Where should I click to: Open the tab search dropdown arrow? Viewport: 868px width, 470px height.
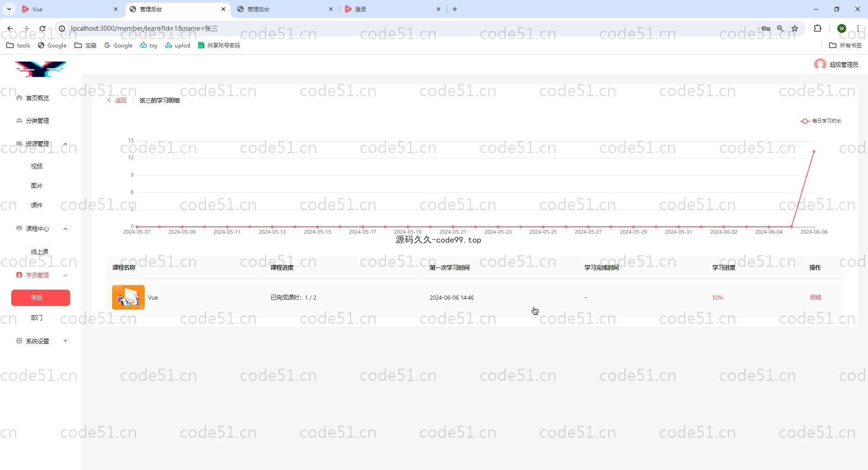coord(9,9)
